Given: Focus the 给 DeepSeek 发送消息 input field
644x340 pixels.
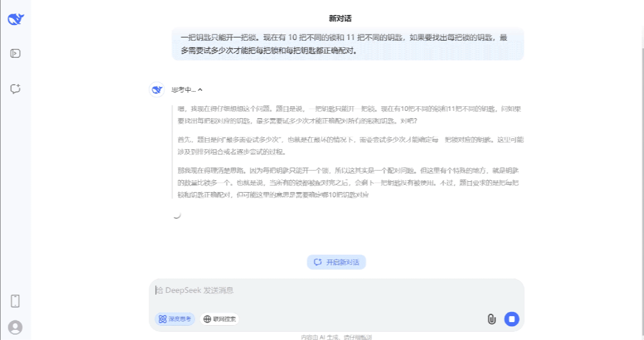Looking at the screenshot, I should pos(336,290).
